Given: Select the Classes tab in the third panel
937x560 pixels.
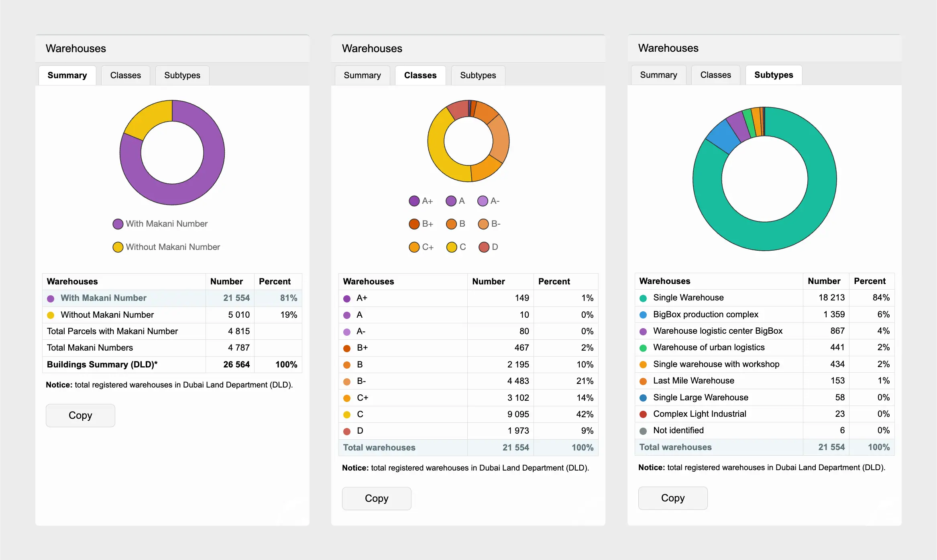Looking at the screenshot, I should 715,75.
